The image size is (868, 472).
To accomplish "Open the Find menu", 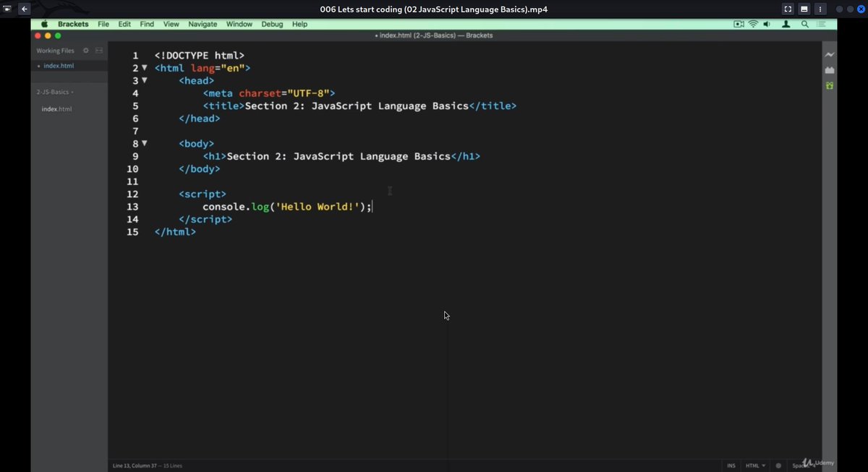I will point(147,24).
